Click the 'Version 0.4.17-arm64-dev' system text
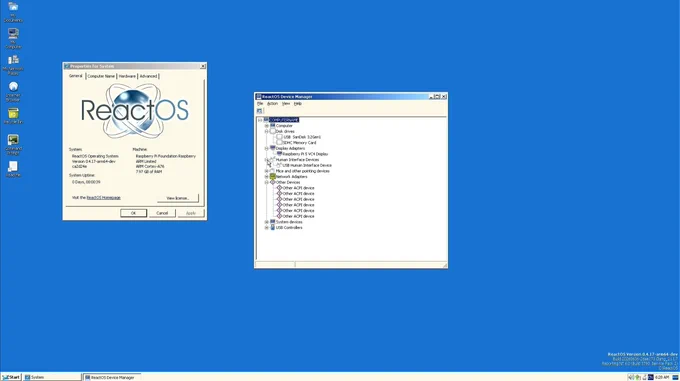Screen dimensions: 680x381 click(x=94, y=161)
